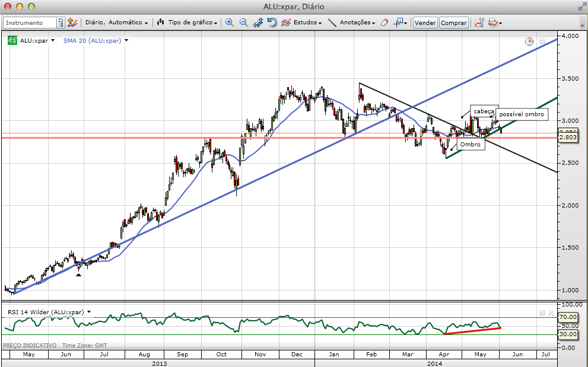The height and width of the screenshot is (367, 588).
Task: Maximize the price chart panel
Action: tap(542, 42)
